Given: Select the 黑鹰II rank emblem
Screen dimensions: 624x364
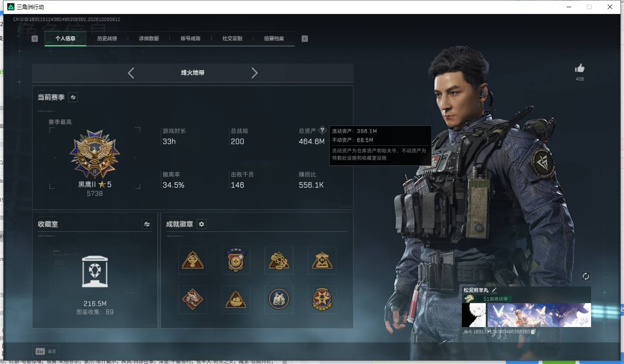Looking at the screenshot, I should 95,153.
